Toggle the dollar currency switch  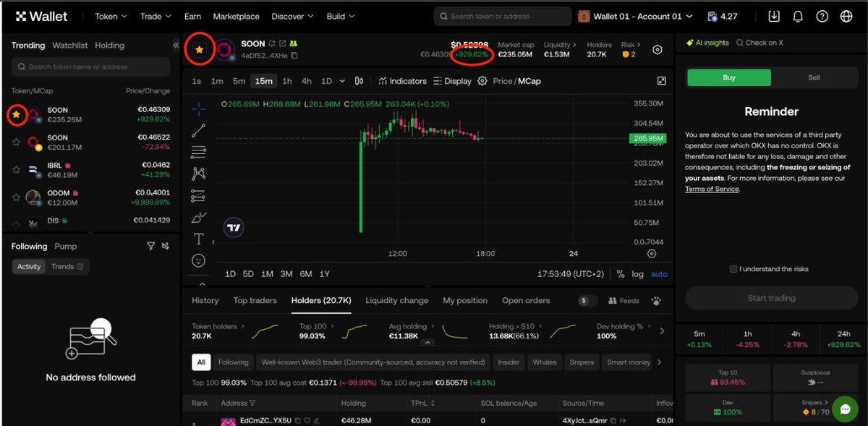coord(588,300)
